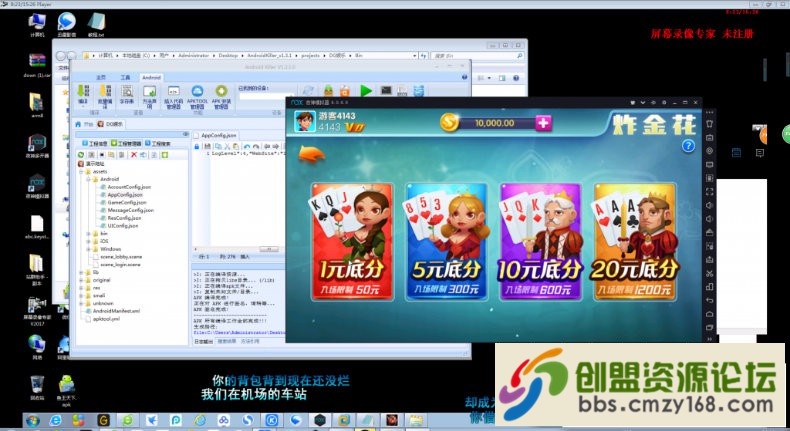Select scene_lobby.scene in the tree
Image resolution: width=790 pixels, height=431 pixels.
pyautogui.click(x=120, y=257)
